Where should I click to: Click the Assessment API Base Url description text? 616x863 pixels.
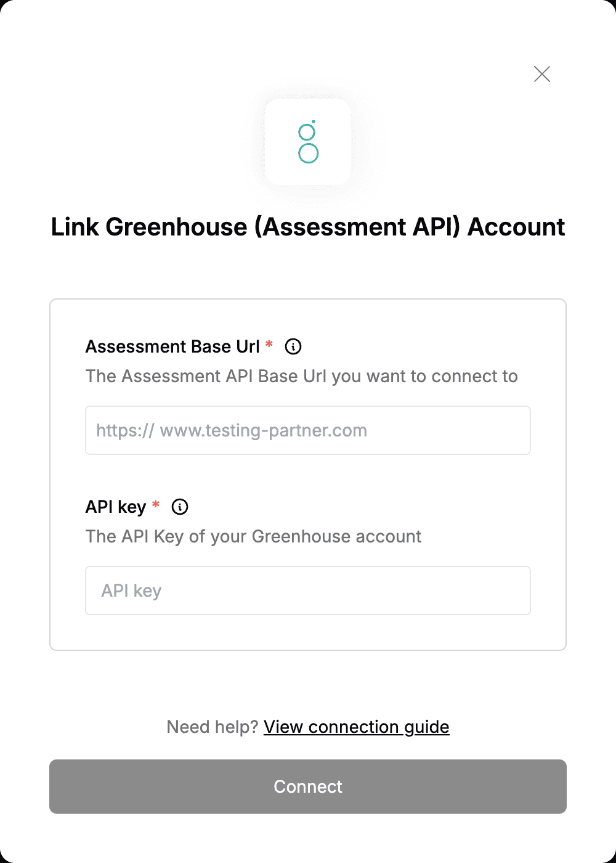(301, 376)
